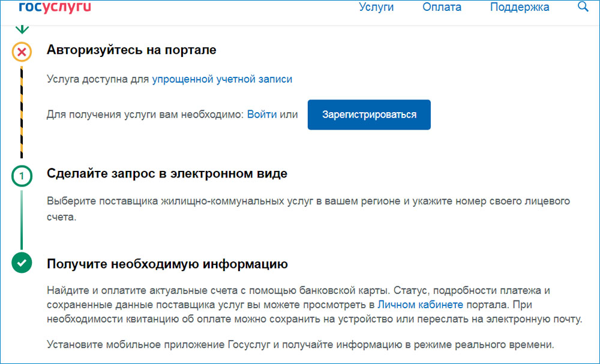Visit the Личном кабинете link

click(x=420, y=305)
